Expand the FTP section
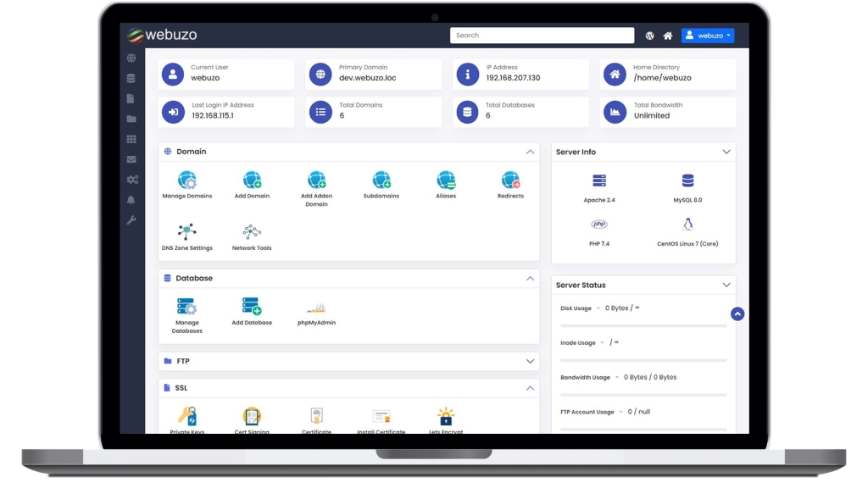The width and height of the screenshot is (868, 488). pyautogui.click(x=531, y=361)
